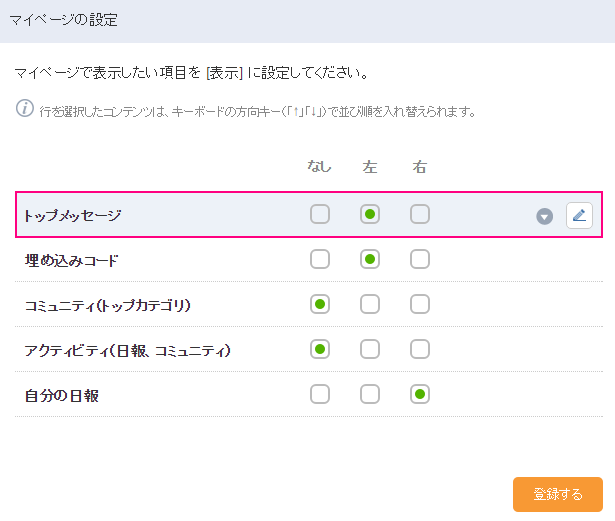
Task: Click the info icon beside the hint text
Action: (x=25, y=108)
